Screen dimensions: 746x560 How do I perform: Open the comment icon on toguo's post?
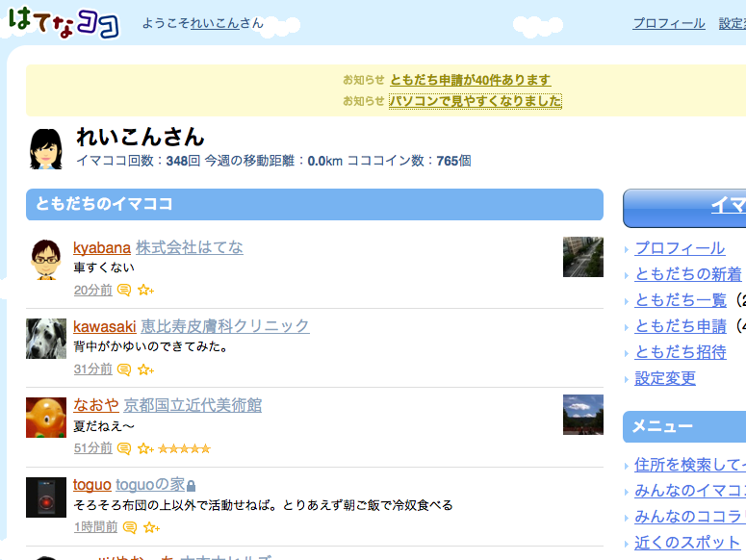point(129,527)
